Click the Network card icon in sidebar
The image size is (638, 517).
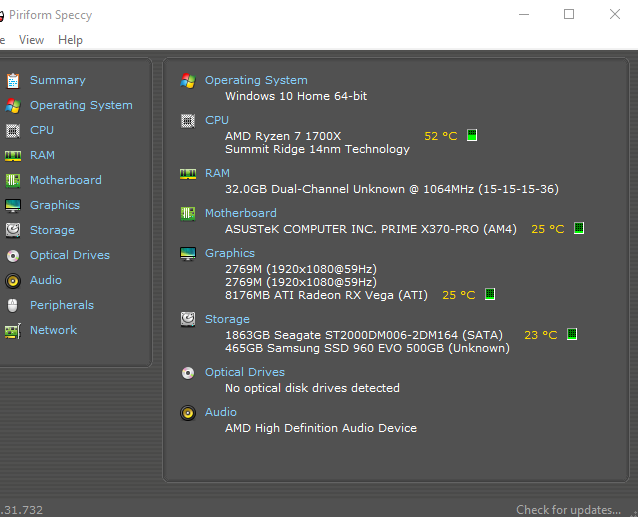pos(12,330)
